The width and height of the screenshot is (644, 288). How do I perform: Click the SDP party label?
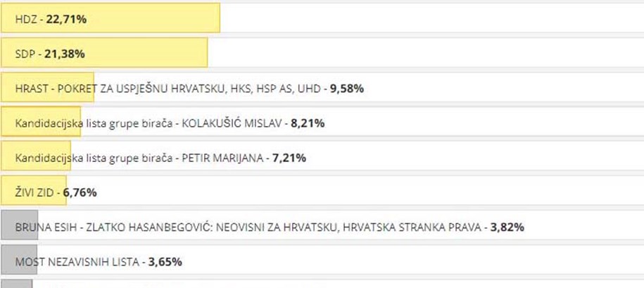click(26, 54)
